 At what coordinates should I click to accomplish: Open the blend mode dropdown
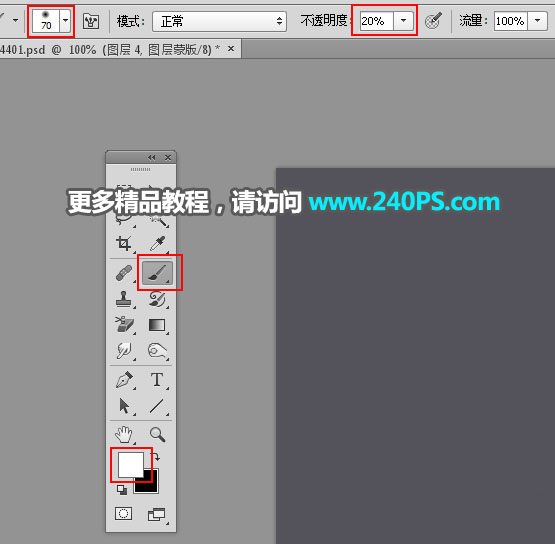pos(219,21)
